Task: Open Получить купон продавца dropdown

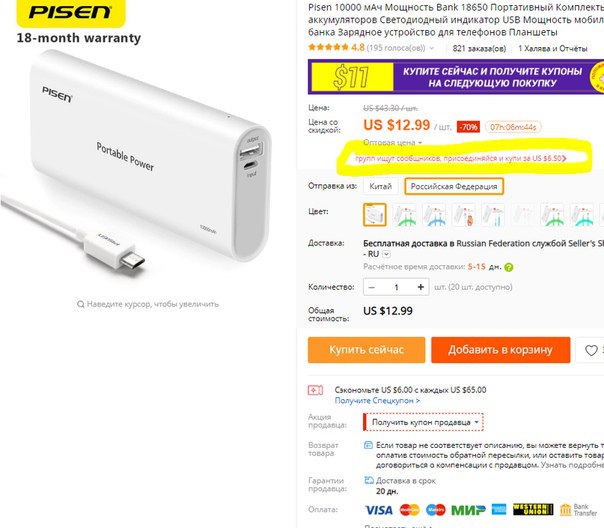Action: [423, 422]
